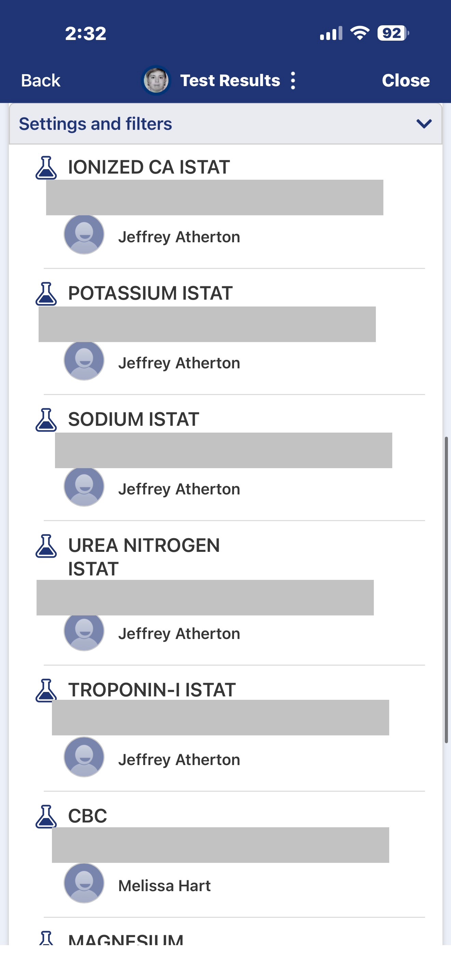Tap the patient profile photo in header
Screen dimensions: 451x980
[156, 81]
